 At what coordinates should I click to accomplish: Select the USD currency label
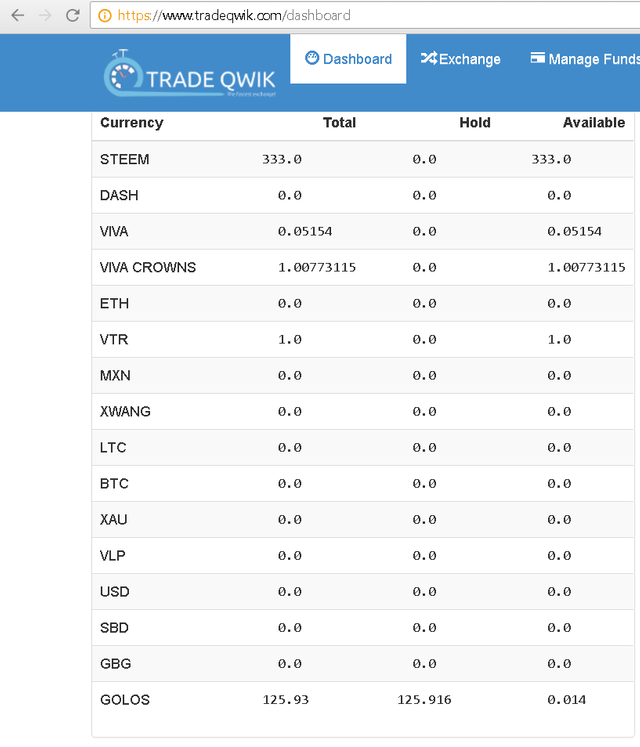pos(114,592)
